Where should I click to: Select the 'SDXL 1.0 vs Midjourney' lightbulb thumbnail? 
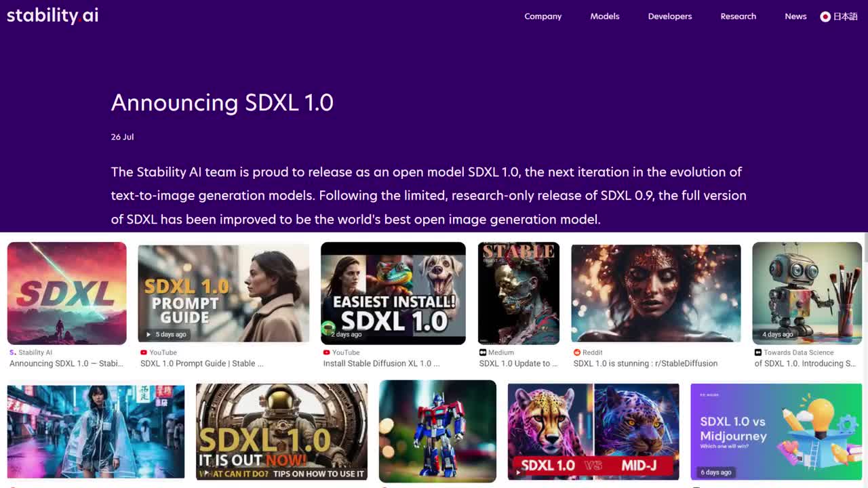[x=776, y=432]
